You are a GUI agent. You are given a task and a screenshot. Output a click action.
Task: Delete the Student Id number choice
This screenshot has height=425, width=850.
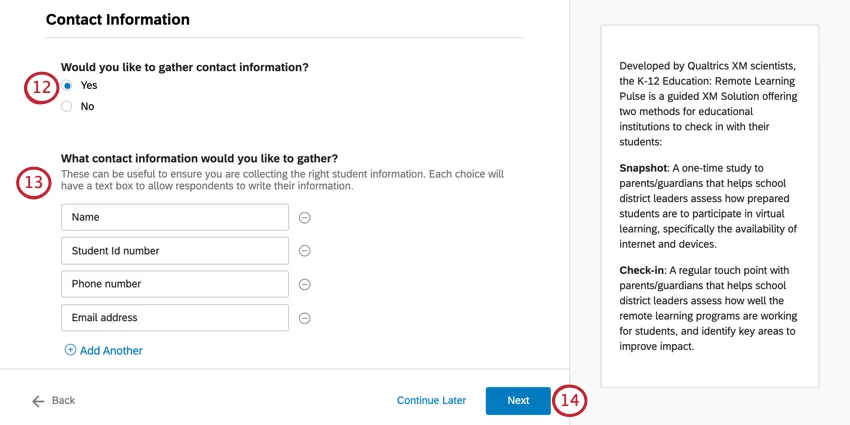305,251
